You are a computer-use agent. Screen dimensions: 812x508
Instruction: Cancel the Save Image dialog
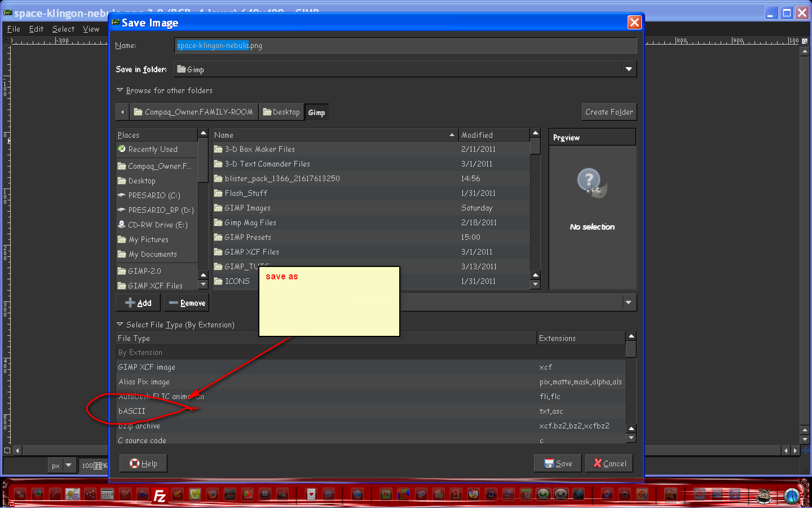pyautogui.click(x=609, y=463)
